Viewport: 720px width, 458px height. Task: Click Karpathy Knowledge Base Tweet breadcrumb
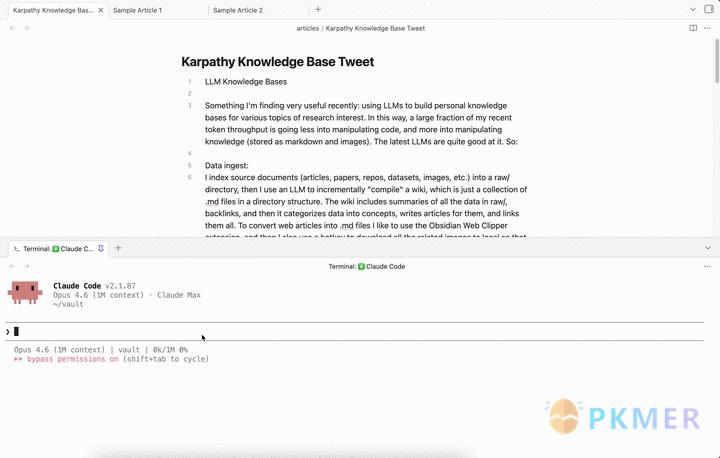click(x=375, y=28)
